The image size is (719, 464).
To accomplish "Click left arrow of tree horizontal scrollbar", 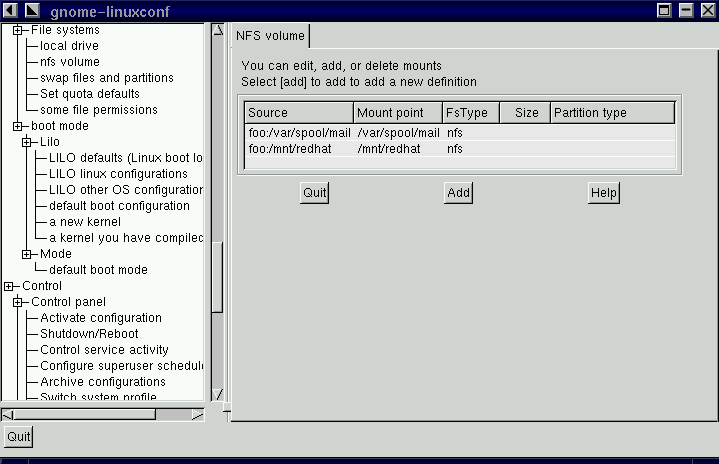I will click(7, 414).
